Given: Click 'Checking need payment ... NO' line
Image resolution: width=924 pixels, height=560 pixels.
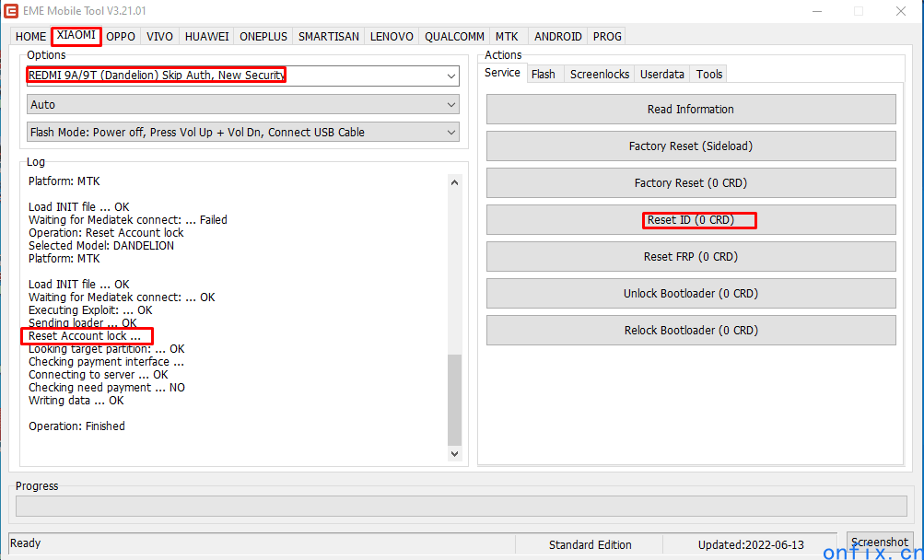Looking at the screenshot, I should coord(107,387).
